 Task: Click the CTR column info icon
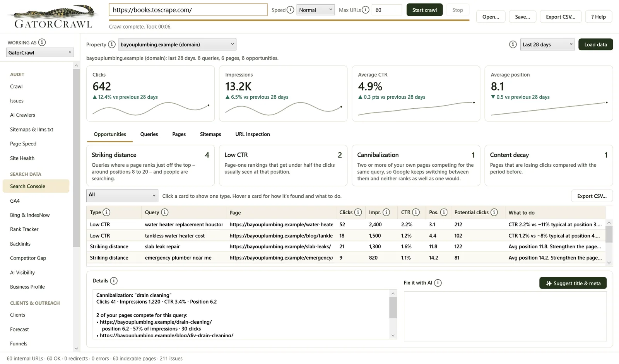416,212
